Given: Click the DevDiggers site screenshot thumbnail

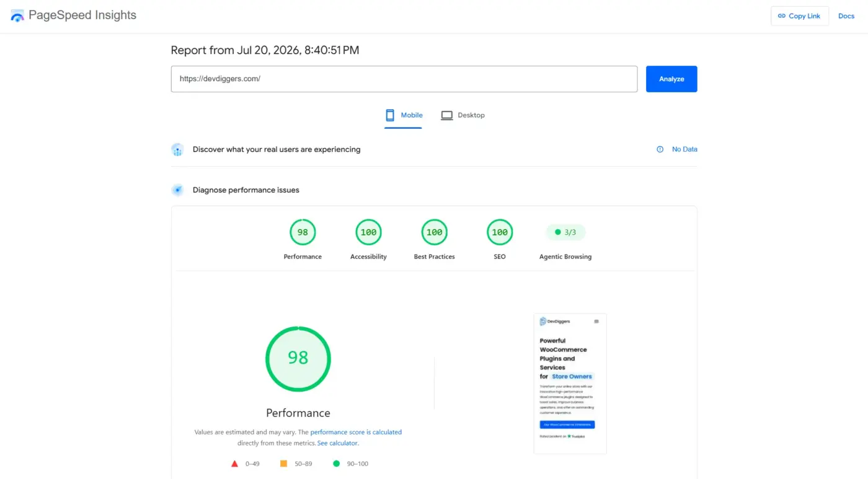Looking at the screenshot, I should (x=570, y=384).
